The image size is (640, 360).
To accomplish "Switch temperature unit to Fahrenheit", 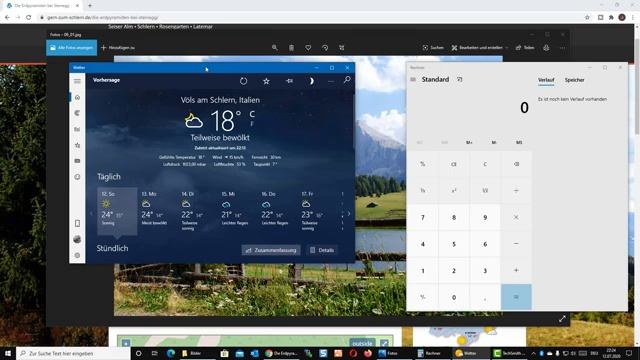I will point(252,123).
